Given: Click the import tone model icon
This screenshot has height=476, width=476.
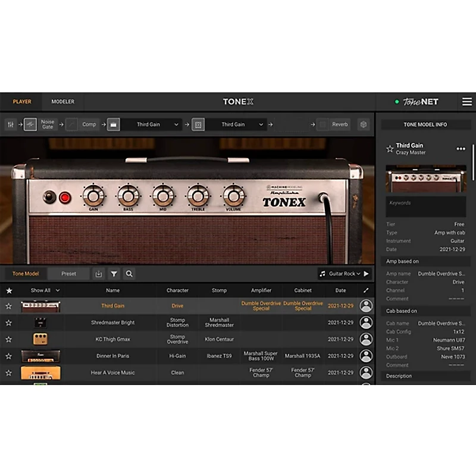Looking at the screenshot, I should point(99,274).
